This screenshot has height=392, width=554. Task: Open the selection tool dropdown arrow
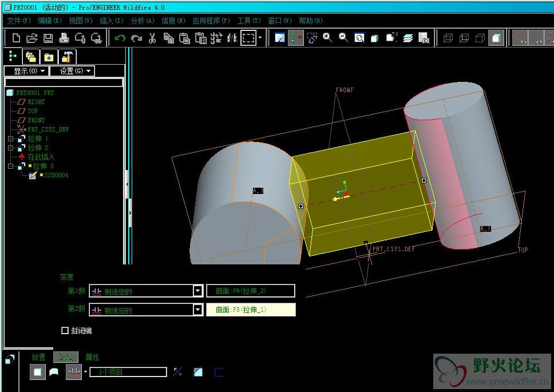click(x=260, y=37)
